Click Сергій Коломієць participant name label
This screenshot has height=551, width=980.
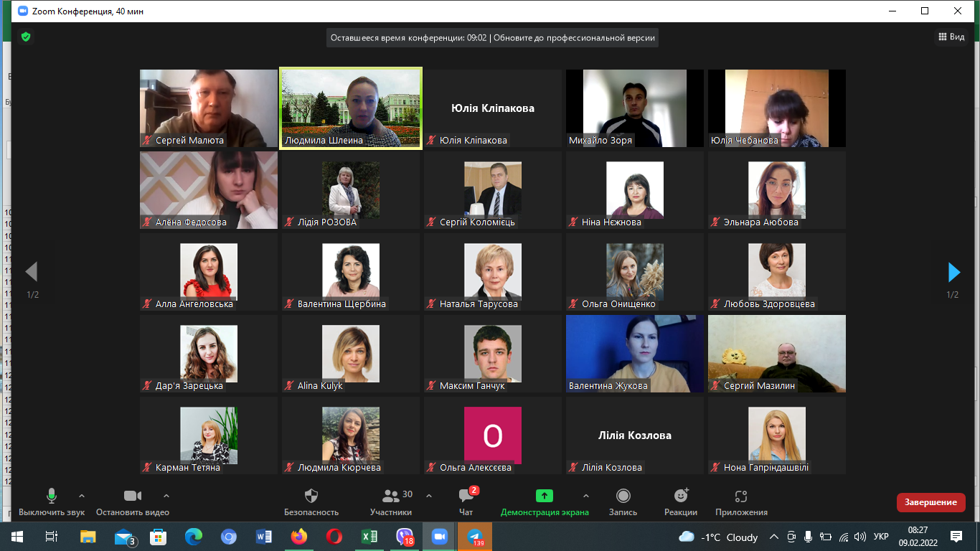(x=477, y=222)
